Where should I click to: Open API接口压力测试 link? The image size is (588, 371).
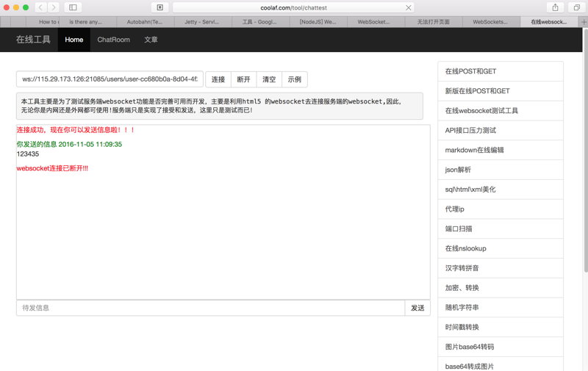click(x=501, y=131)
